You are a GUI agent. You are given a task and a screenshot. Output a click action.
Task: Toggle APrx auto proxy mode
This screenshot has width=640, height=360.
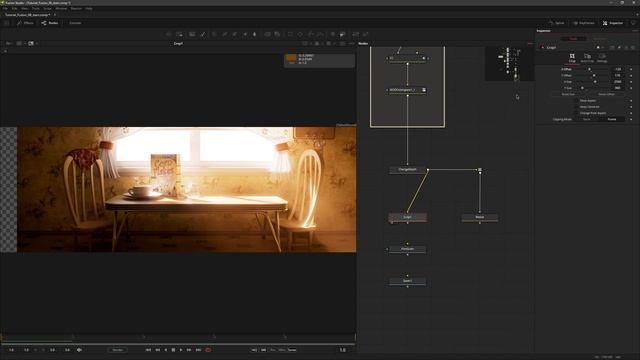click(282, 350)
